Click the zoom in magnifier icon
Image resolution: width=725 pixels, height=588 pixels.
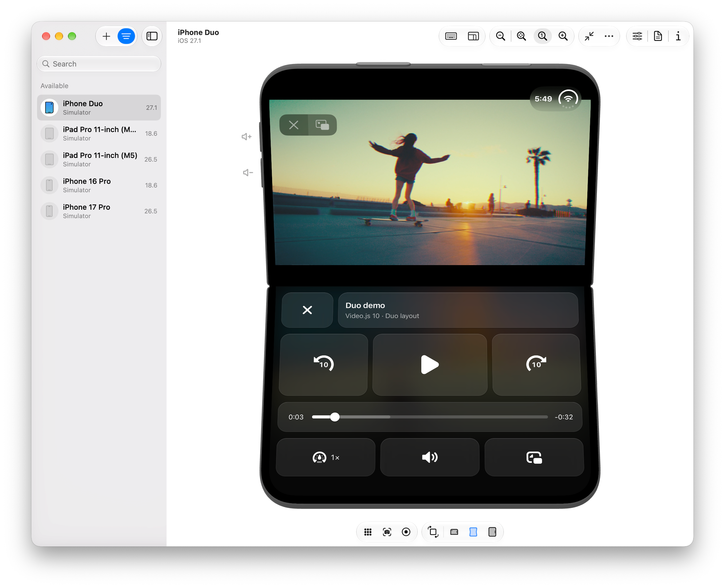pos(563,36)
